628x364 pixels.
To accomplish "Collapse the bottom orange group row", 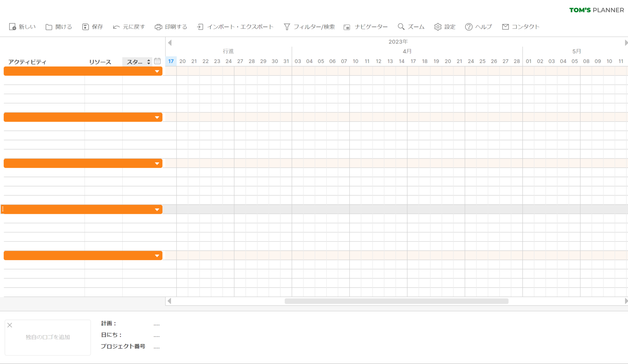I will pyautogui.click(x=157, y=255).
